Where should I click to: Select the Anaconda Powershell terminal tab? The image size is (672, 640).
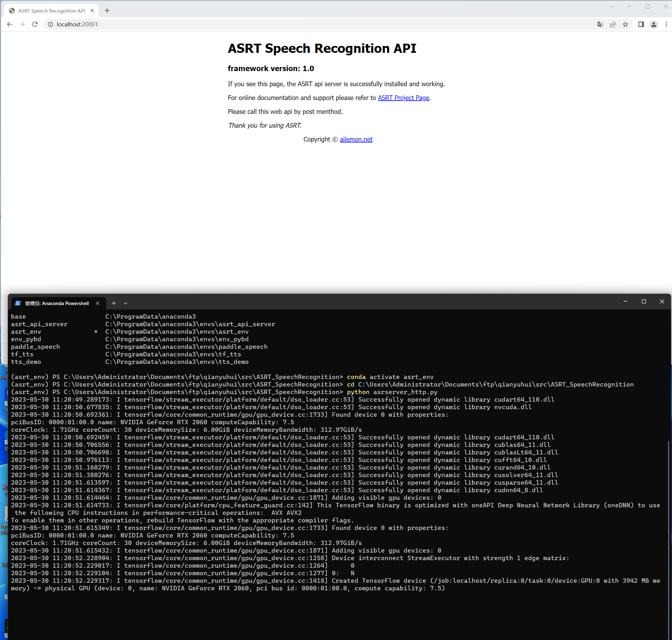click(x=56, y=303)
